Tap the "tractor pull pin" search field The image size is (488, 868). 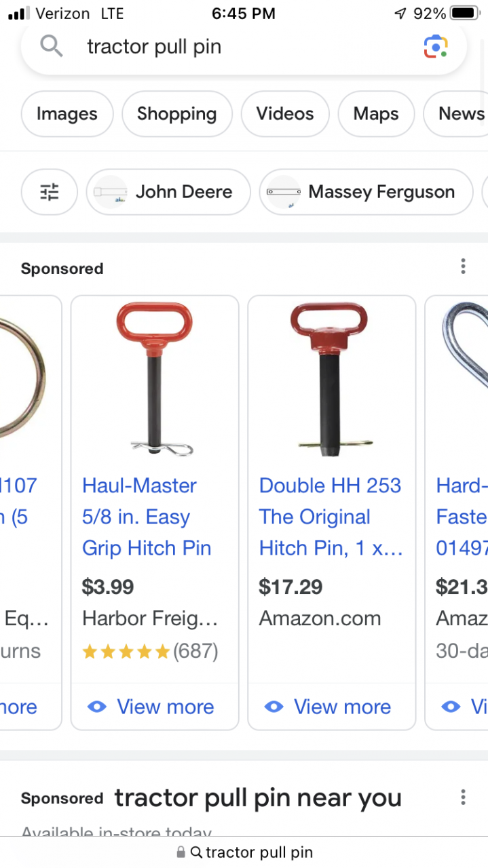click(x=244, y=47)
